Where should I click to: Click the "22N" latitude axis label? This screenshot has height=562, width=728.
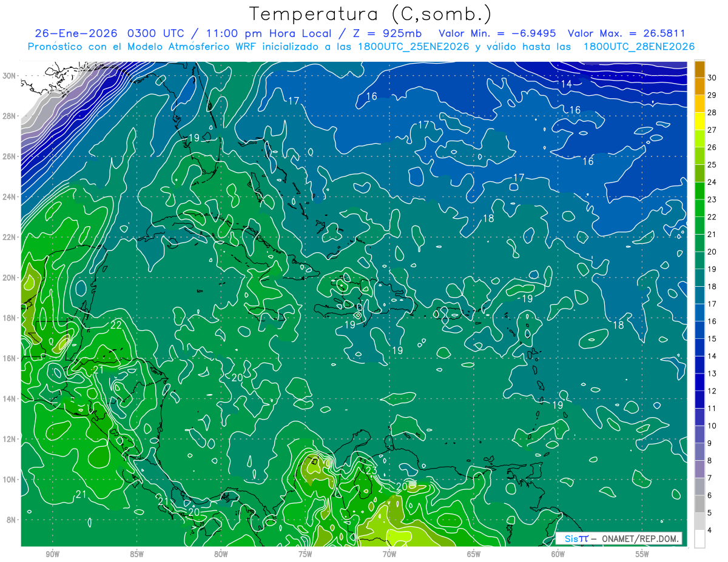tap(10, 237)
